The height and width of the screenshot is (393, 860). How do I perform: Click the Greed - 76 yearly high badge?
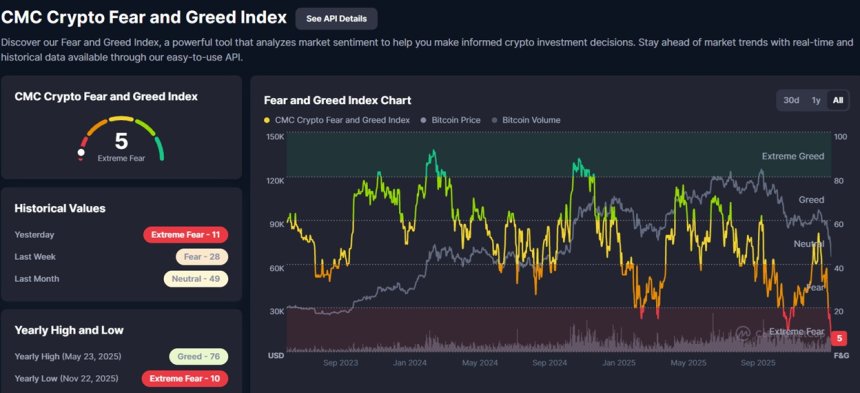click(199, 356)
